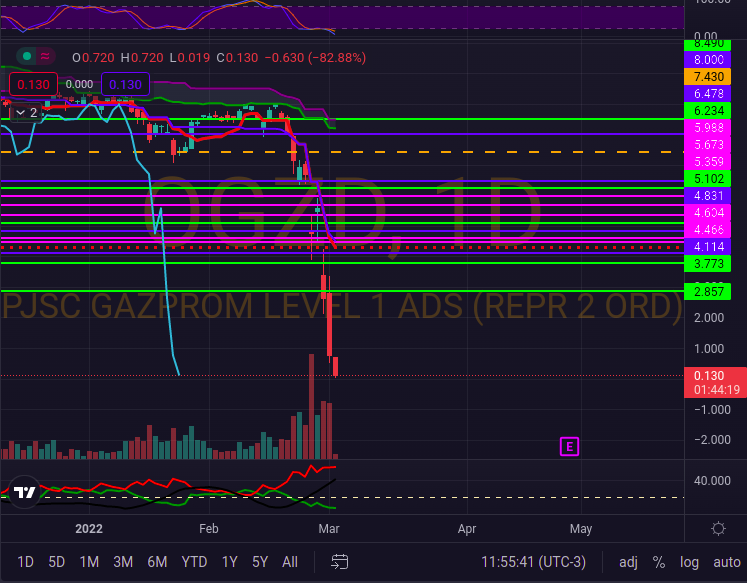Click the green market status dot icon
Image resolution: width=747 pixels, height=583 pixels.
point(27,57)
